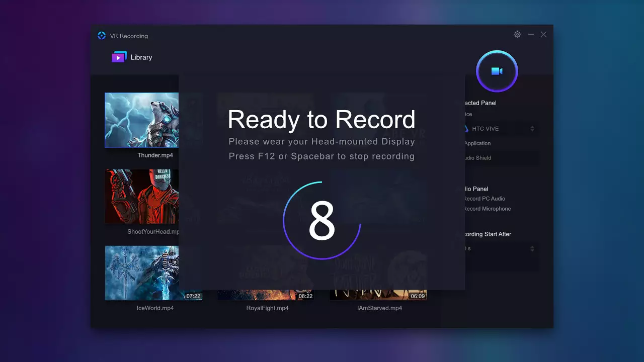Click the Audio Shield application field
Image resolution: width=644 pixels, height=362 pixels.
click(501, 158)
